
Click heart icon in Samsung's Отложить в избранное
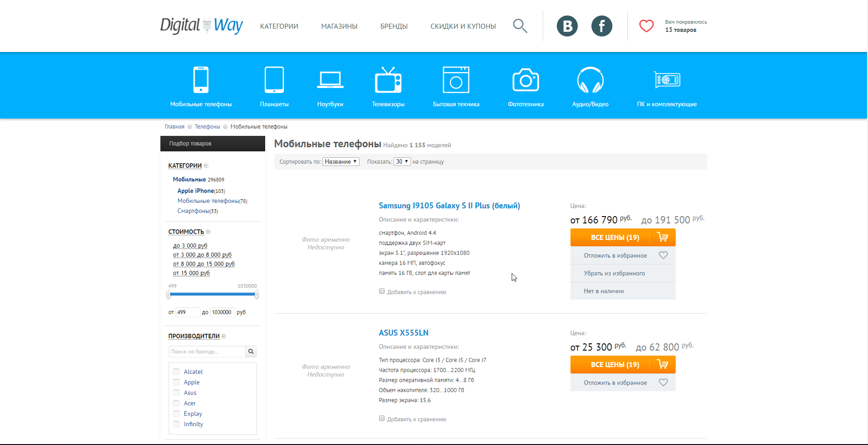[x=663, y=255]
